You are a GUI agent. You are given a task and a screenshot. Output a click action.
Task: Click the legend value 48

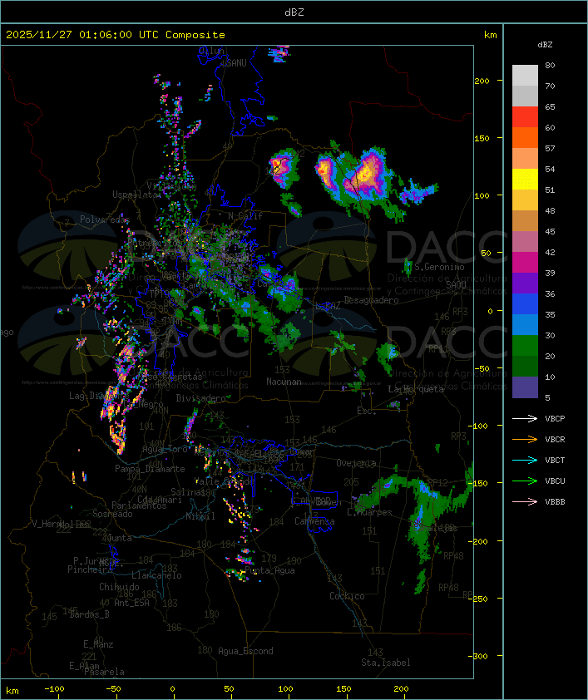point(550,210)
